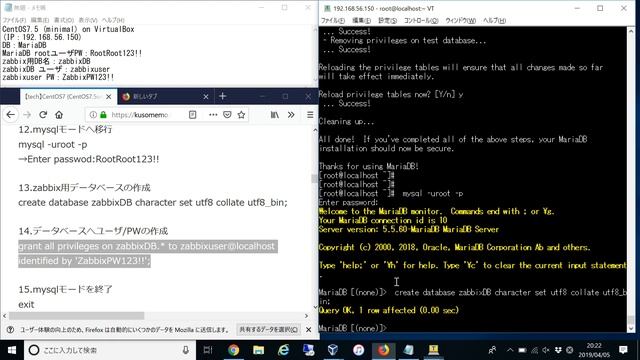Click the mysql -uroot -p text in browser
This screenshot has width=640, height=360.
pos(53,144)
